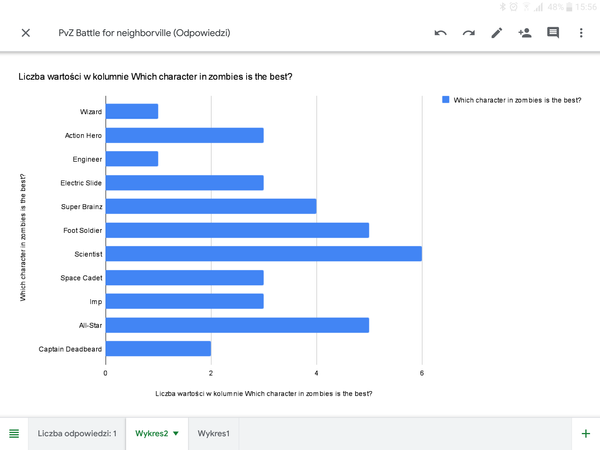Click the blue legend color swatch

click(445, 100)
